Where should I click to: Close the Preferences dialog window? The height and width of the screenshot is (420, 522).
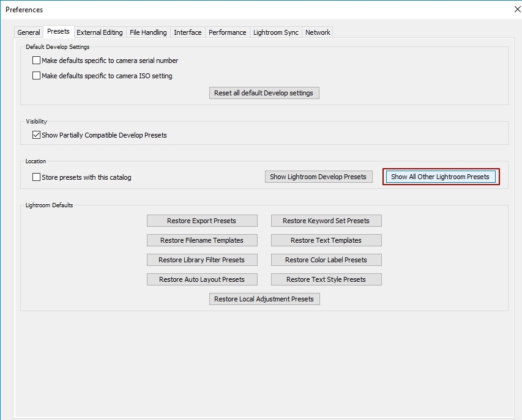(x=518, y=10)
